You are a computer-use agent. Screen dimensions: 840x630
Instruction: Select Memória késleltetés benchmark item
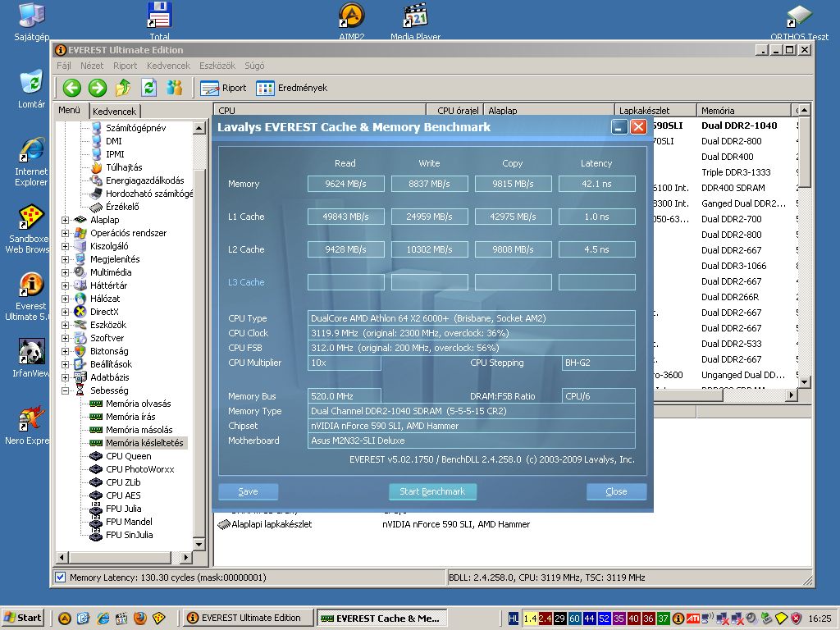pyautogui.click(x=144, y=443)
